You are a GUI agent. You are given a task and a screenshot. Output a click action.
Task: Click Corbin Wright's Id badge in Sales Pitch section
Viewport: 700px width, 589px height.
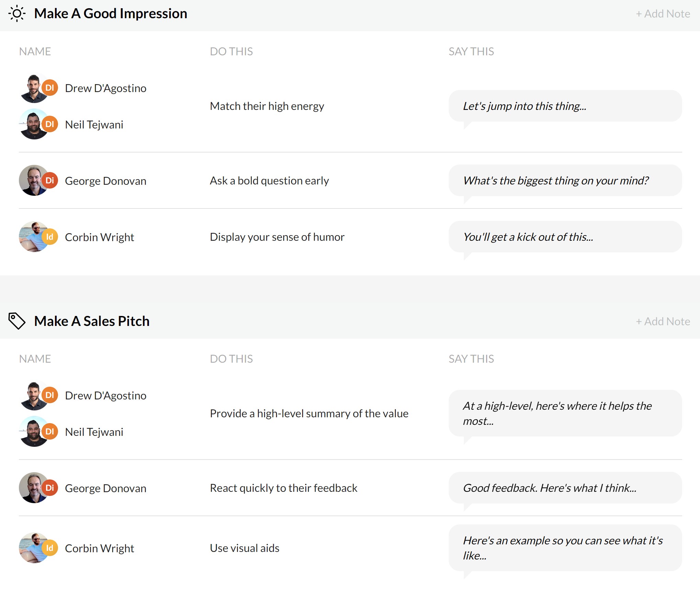tap(50, 548)
